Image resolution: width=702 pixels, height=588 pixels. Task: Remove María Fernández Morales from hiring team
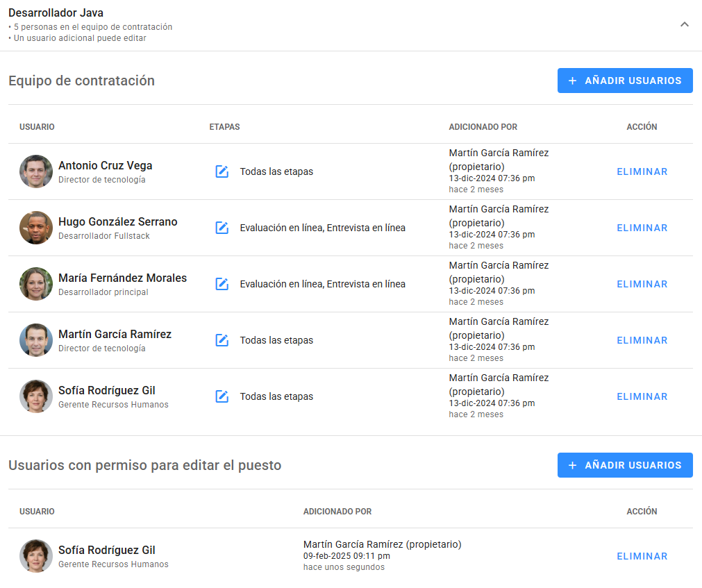tap(642, 284)
